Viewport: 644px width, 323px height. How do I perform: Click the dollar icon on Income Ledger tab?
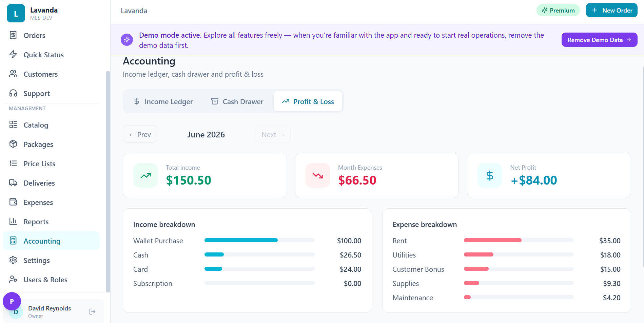(137, 101)
